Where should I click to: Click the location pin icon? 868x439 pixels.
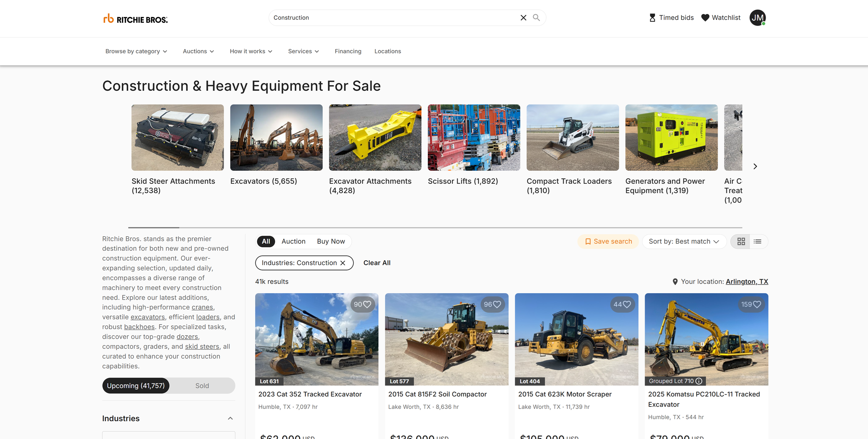coord(675,282)
